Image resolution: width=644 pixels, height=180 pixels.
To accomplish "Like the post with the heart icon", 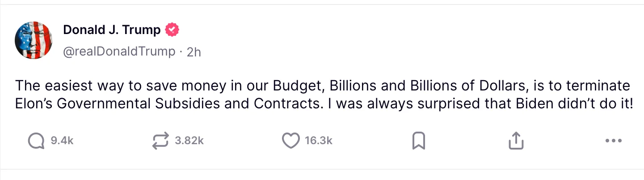I will point(290,141).
